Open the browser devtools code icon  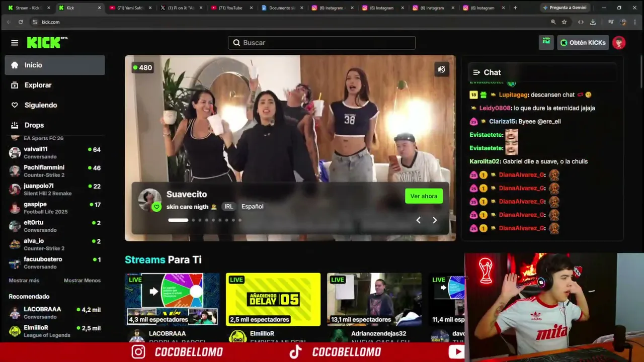pos(581,22)
